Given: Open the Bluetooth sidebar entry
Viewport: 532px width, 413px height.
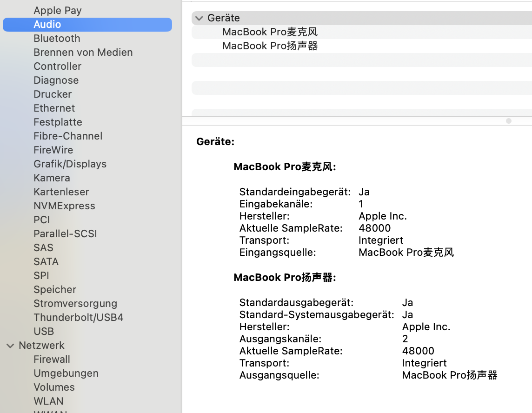Looking at the screenshot, I should click(x=57, y=38).
